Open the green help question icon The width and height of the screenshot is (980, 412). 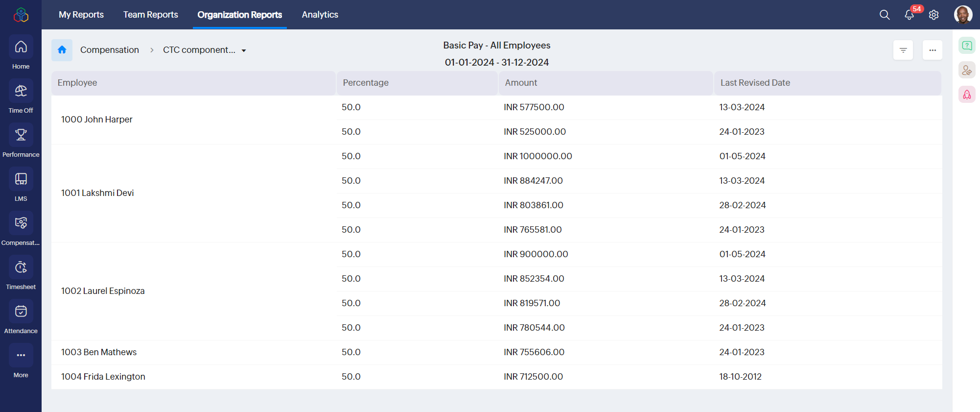(967, 46)
